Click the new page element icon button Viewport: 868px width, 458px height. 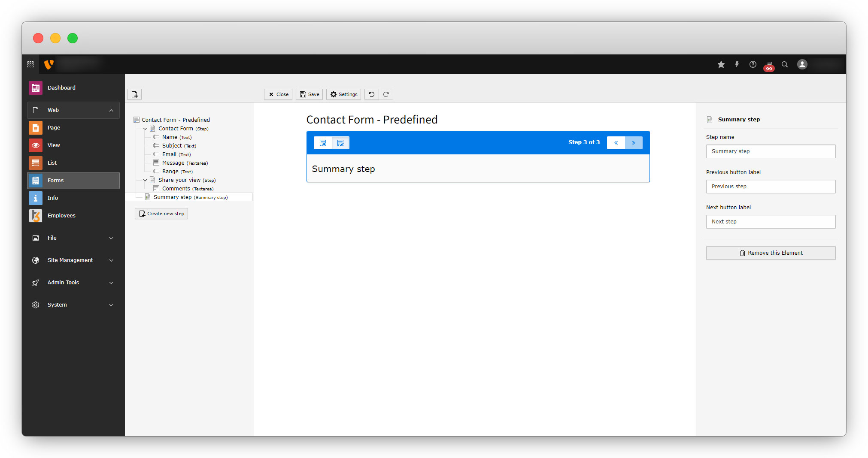(134, 94)
